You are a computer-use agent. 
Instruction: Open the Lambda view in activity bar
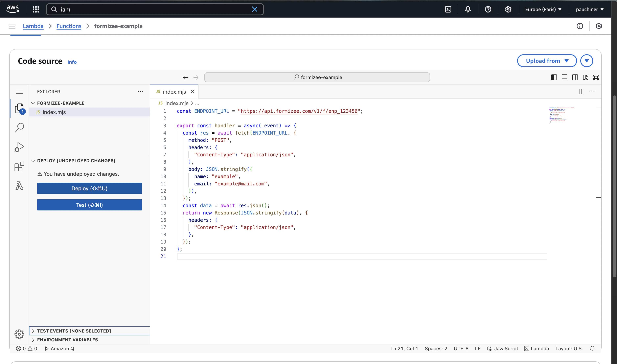coord(19,186)
